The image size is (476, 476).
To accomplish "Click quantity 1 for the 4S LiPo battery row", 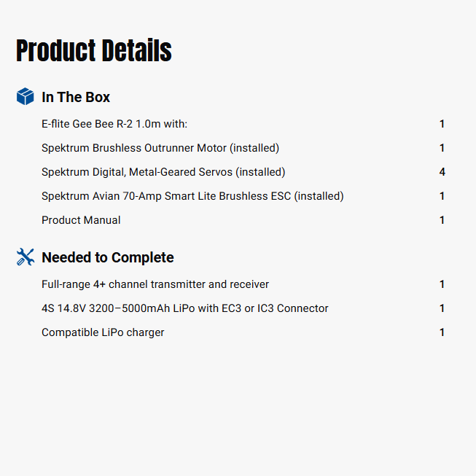I will [x=442, y=308].
